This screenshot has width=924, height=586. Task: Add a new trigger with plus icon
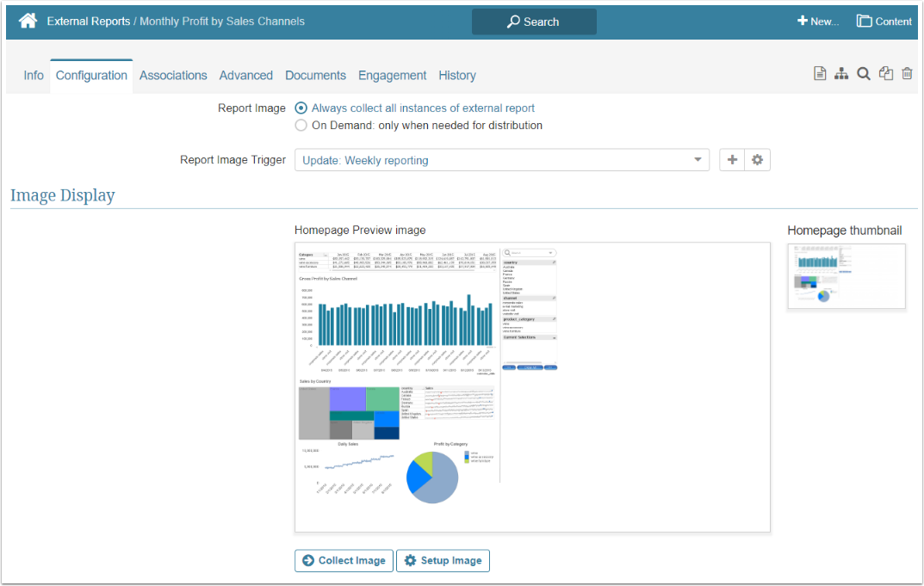731,160
